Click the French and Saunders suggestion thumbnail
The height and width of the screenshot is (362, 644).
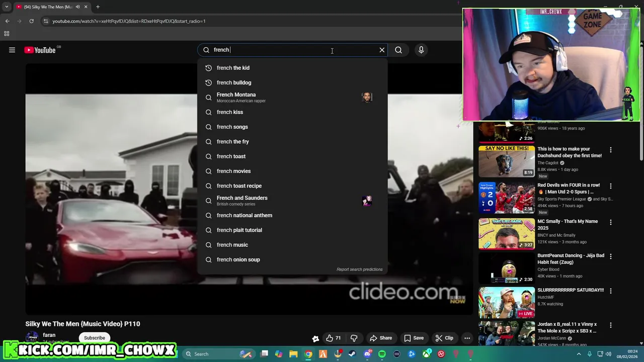point(367,201)
